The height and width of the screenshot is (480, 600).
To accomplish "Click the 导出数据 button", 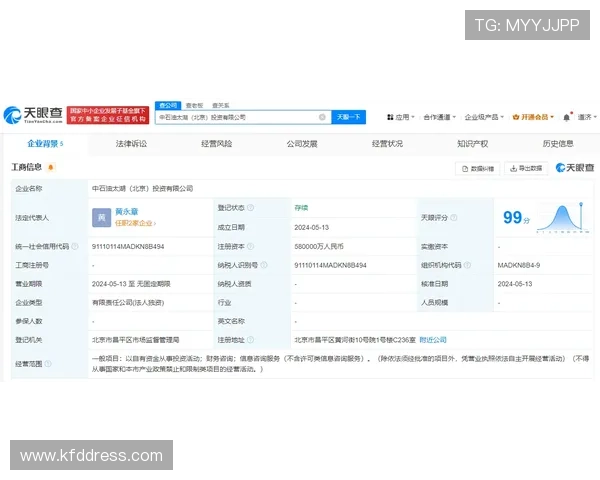I will coord(526,168).
